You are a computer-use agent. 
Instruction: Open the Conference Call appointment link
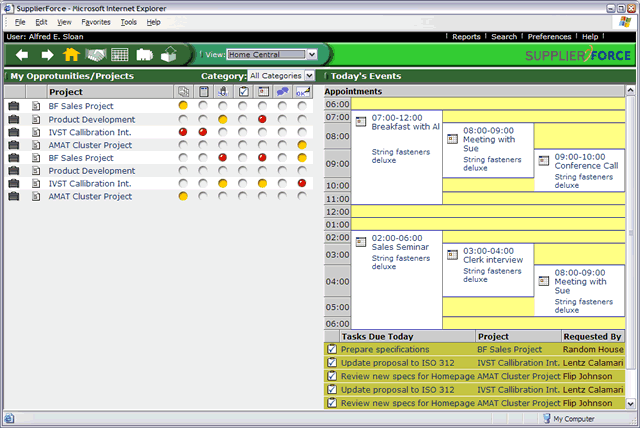[x=586, y=166]
